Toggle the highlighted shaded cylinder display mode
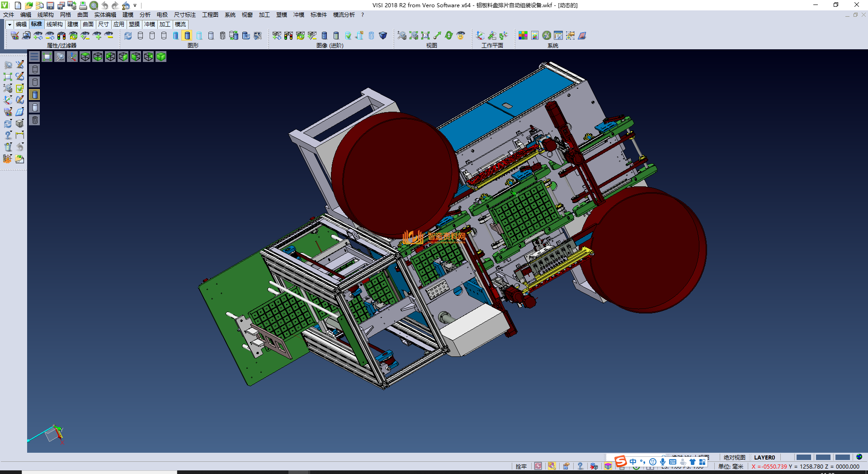Viewport: 868px width, 474px height. tap(187, 36)
